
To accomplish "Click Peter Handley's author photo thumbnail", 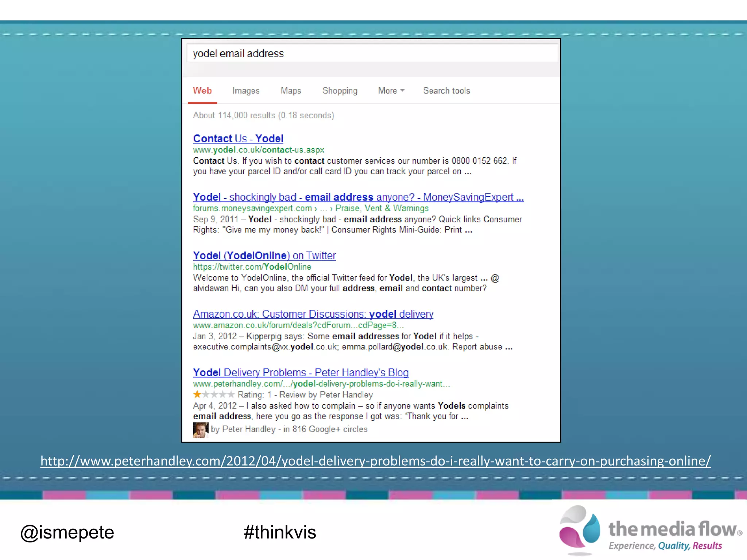I will [200, 430].
